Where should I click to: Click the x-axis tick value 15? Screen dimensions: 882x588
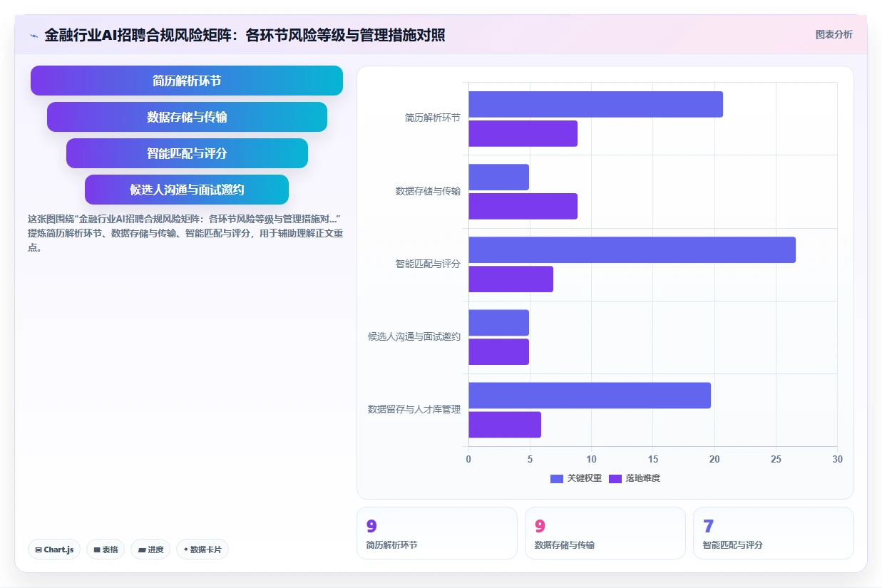(x=652, y=460)
